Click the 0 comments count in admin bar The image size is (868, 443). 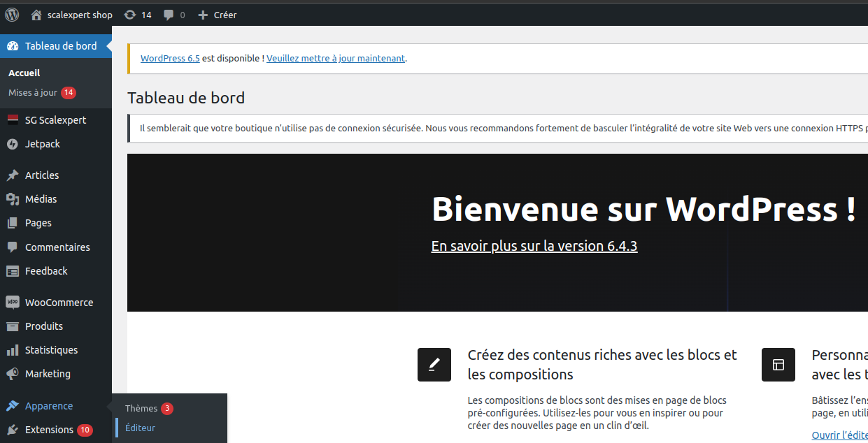click(183, 15)
